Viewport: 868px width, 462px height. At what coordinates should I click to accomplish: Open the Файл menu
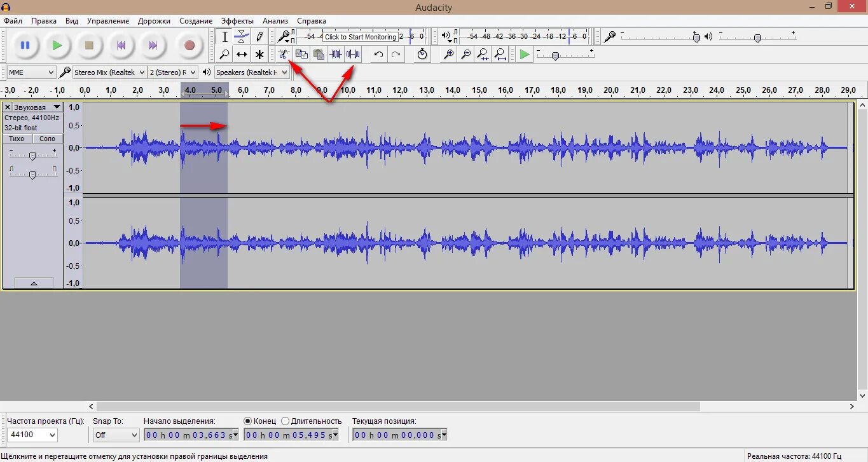coord(13,21)
